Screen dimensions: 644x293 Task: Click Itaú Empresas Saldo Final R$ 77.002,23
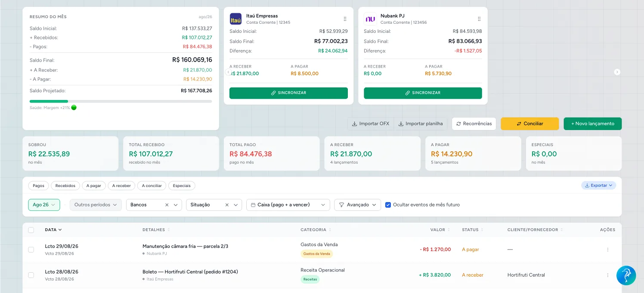(331, 41)
